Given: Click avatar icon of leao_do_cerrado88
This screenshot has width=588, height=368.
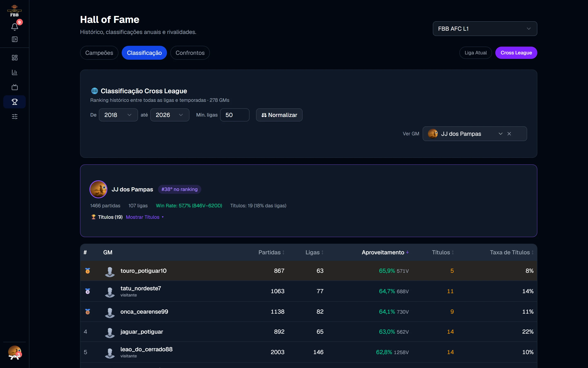Looking at the screenshot, I should click(x=110, y=353).
